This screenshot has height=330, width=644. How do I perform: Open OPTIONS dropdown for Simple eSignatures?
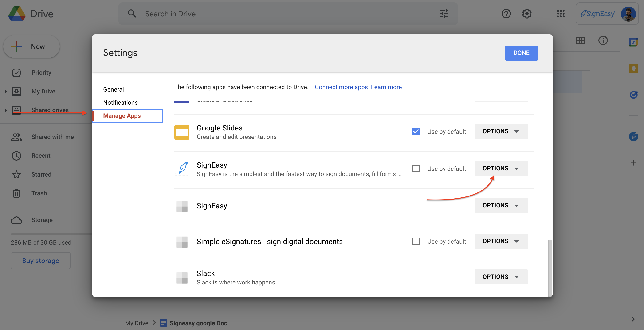tap(501, 241)
